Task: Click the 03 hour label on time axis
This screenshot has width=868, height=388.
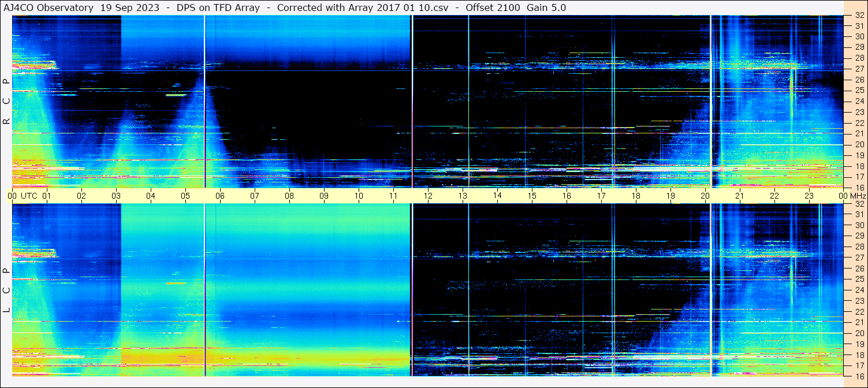Action: pyautogui.click(x=116, y=196)
